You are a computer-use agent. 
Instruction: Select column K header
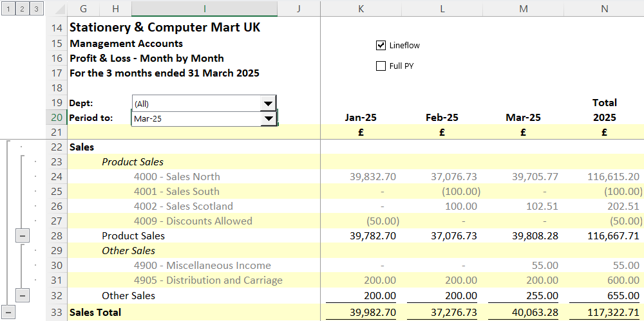point(361,8)
